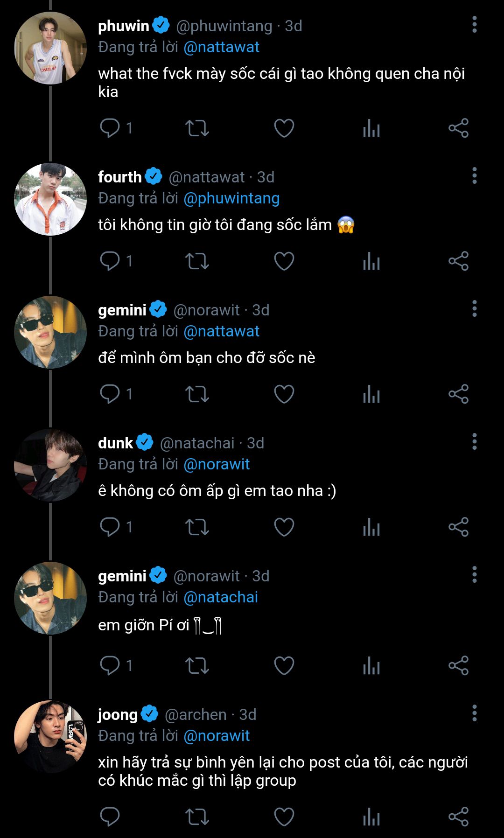Open @phuwintang mention in fourth's reply
Screen dimensions: 504x838
coord(231,198)
